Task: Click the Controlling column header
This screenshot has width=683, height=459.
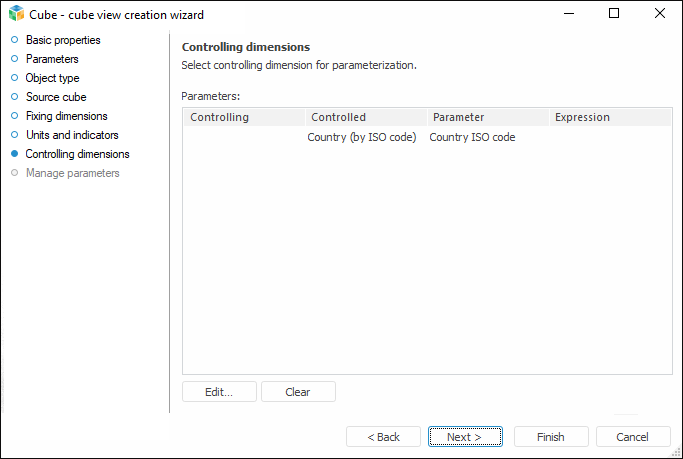Action: [243, 117]
